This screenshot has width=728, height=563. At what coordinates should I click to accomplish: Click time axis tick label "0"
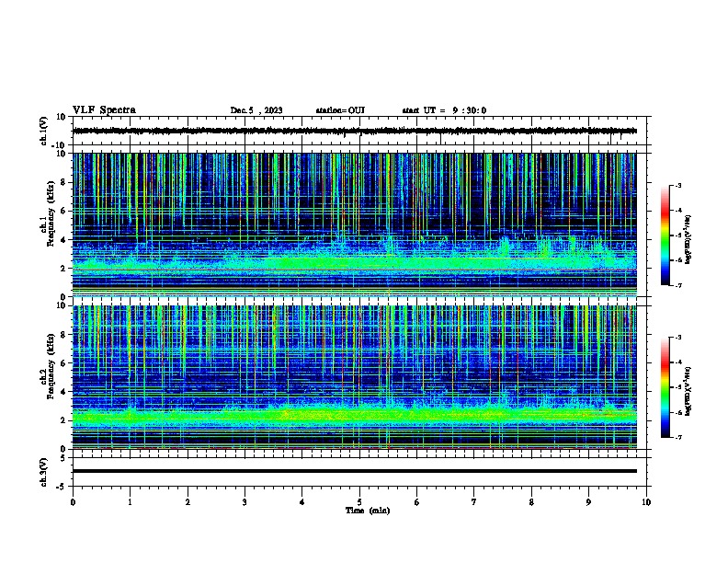(73, 502)
